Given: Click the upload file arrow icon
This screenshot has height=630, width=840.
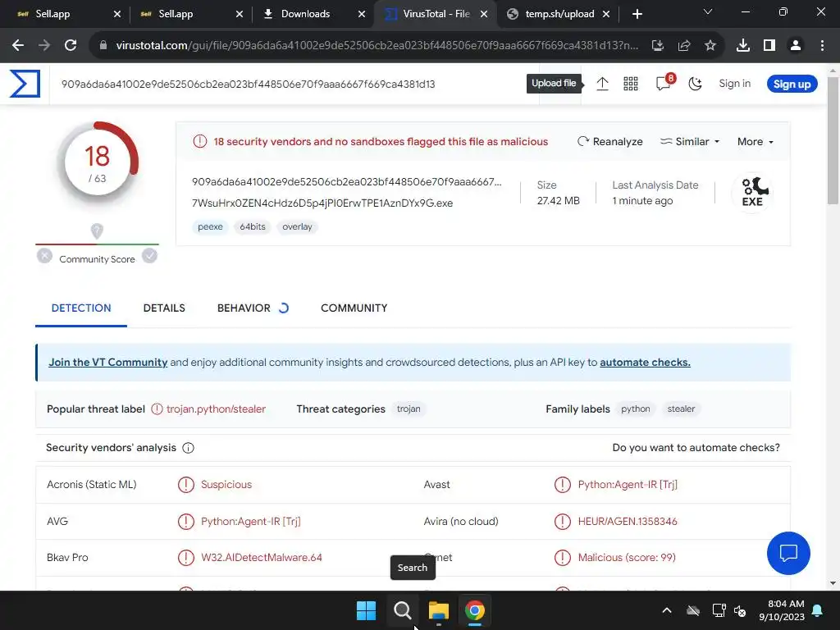Looking at the screenshot, I should coord(602,84).
